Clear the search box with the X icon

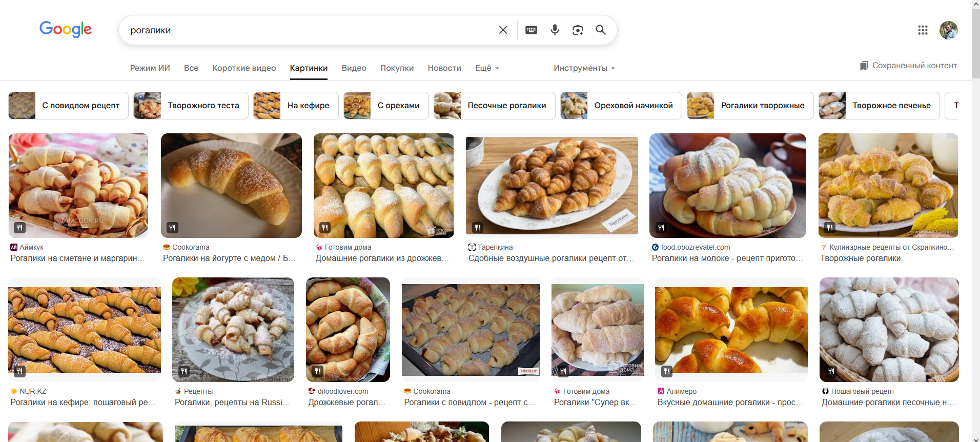click(x=503, y=30)
